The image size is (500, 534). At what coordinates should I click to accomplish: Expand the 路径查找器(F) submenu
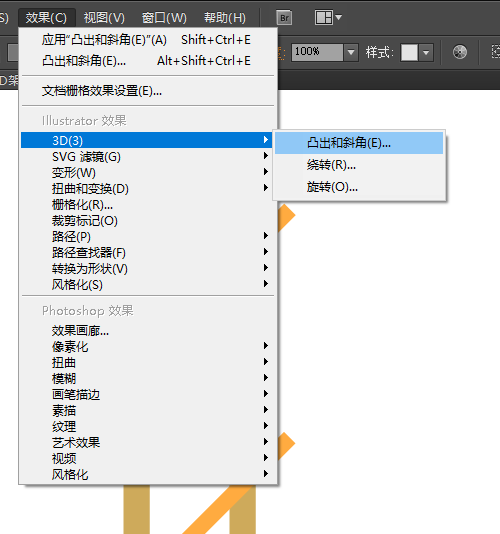146,252
